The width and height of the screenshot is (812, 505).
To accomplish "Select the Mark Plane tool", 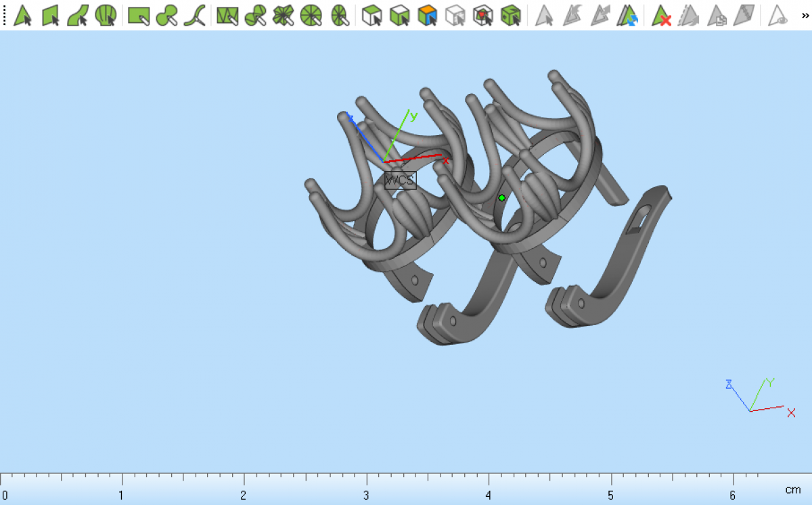I will point(51,15).
